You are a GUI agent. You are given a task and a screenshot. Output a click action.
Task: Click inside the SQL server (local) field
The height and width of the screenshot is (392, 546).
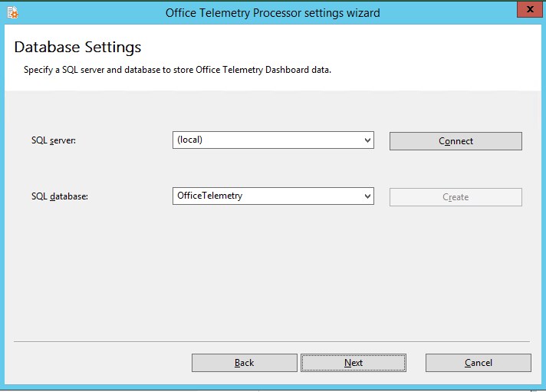click(x=273, y=140)
